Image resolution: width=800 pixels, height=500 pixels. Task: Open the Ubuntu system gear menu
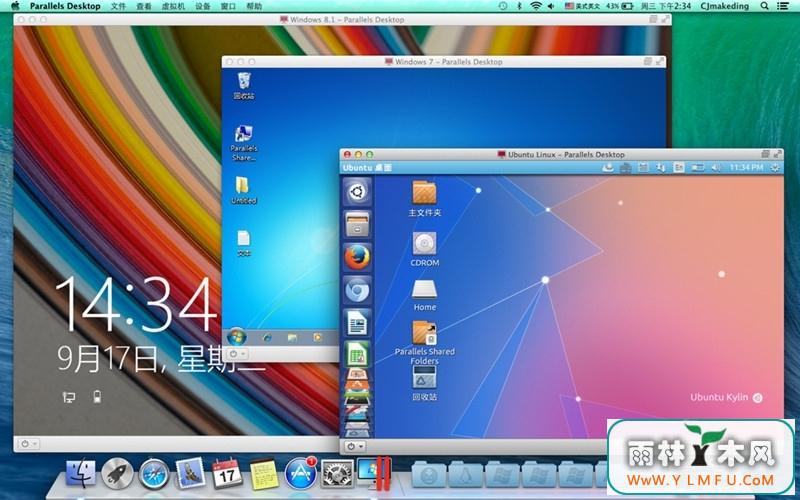coord(775,167)
